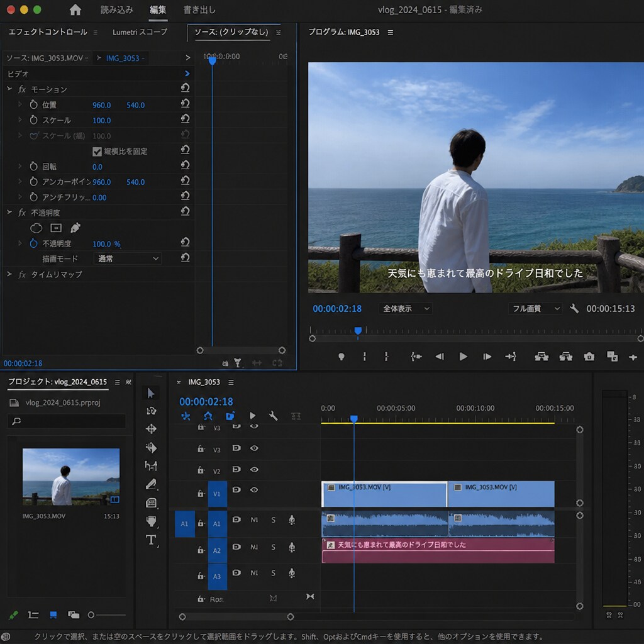The height and width of the screenshot is (644, 644).
Task: Expand the タイムリマップ effect group
Action: click(x=9, y=274)
